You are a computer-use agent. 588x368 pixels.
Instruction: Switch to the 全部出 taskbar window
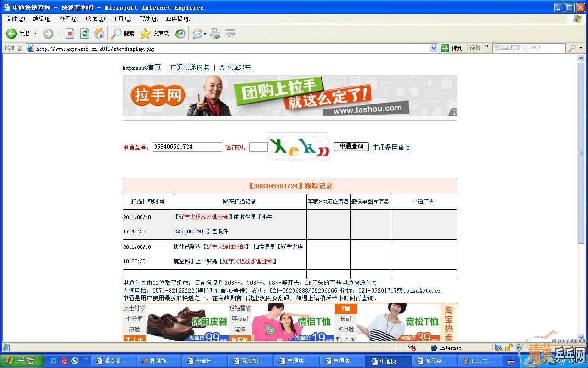coord(204,361)
